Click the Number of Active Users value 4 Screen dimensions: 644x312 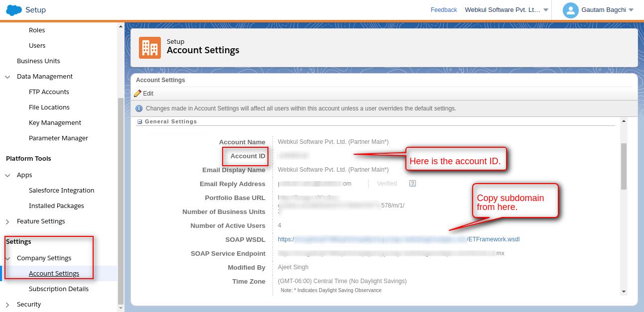279,225
